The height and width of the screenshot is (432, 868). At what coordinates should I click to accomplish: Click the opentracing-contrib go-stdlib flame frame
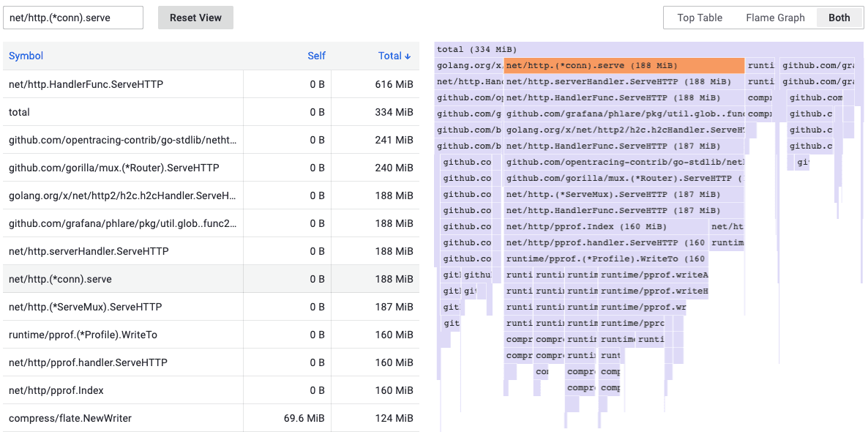622,162
